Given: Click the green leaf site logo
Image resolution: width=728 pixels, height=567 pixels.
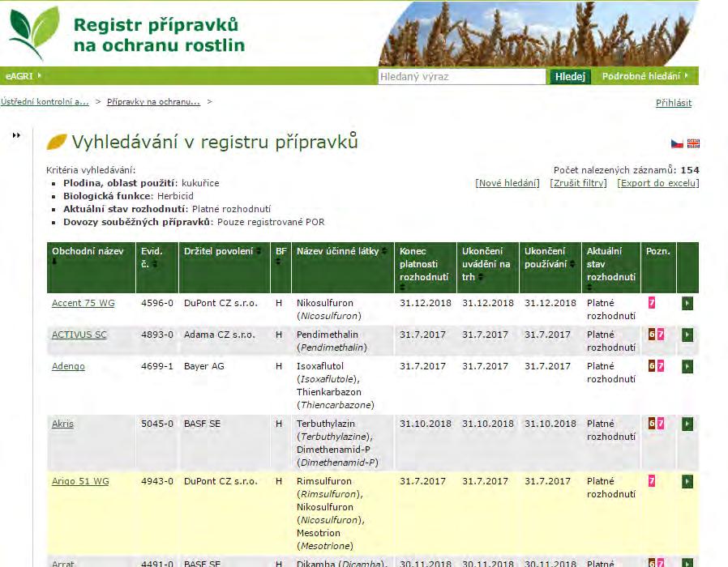Looking at the screenshot, I should (34, 32).
